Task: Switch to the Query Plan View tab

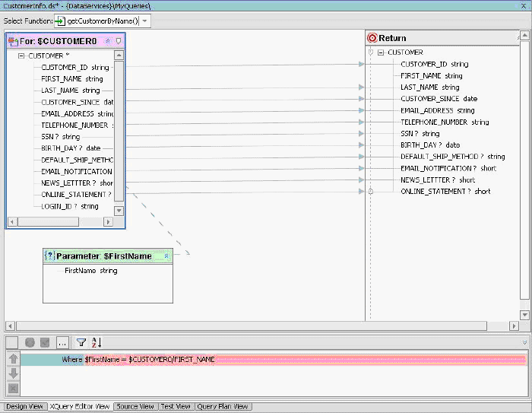Action: pyautogui.click(x=223, y=407)
